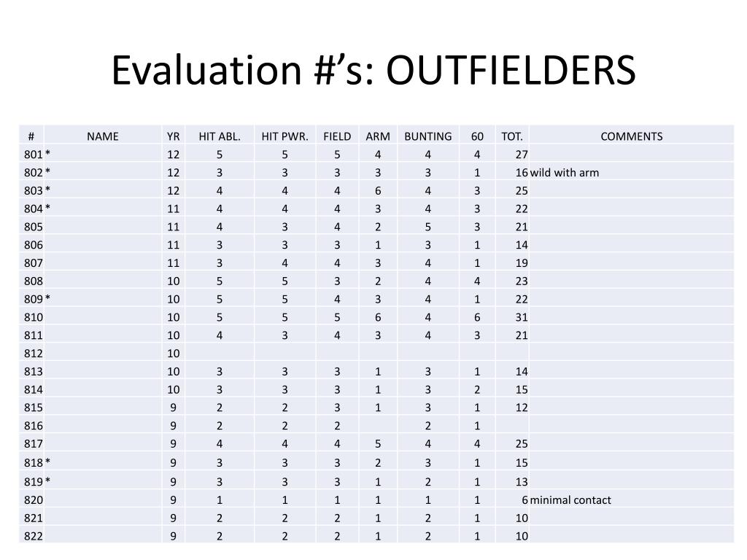
Task: Select the ARM column header
Action: (378, 136)
